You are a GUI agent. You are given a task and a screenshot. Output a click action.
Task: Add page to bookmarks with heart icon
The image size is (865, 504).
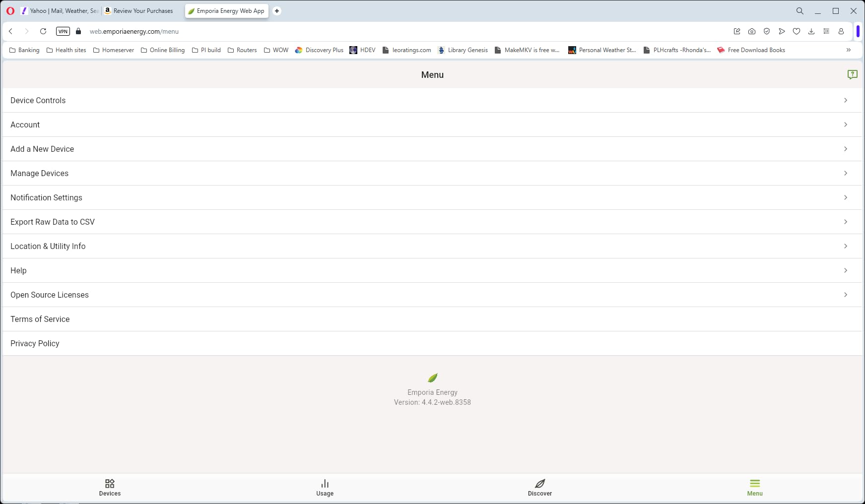point(797,31)
